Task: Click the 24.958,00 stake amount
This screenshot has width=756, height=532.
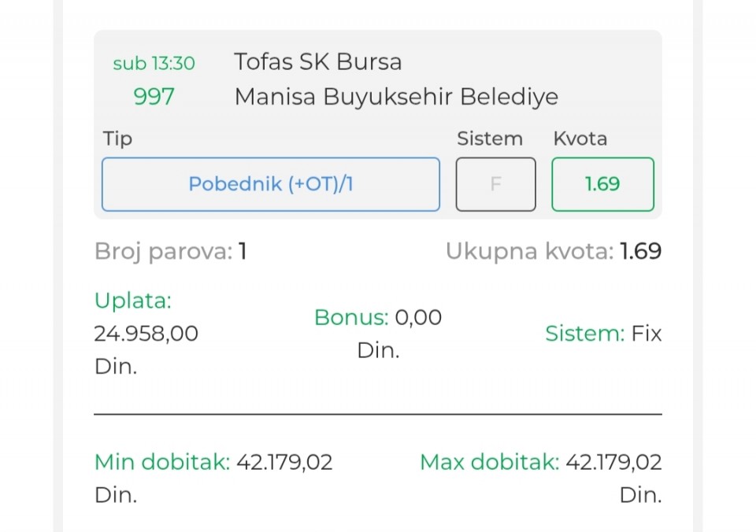Action: click(146, 334)
